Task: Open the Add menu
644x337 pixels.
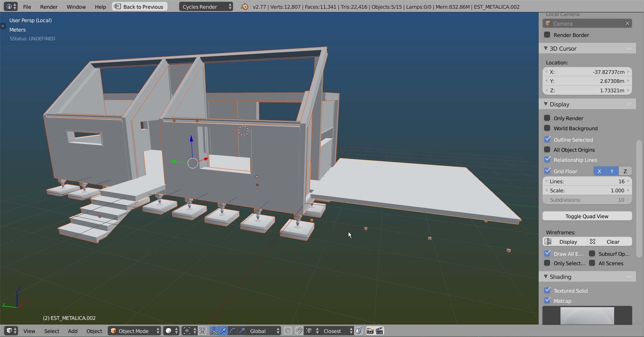Action: pyautogui.click(x=73, y=331)
